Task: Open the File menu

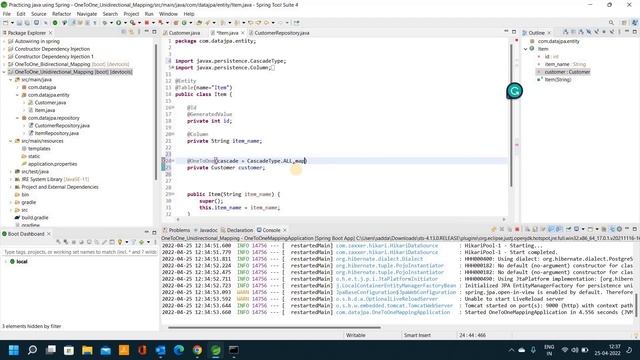Action: (x=7, y=14)
